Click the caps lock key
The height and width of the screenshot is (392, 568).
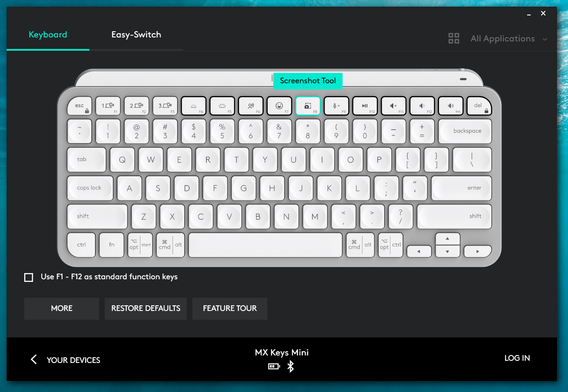(90, 188)
